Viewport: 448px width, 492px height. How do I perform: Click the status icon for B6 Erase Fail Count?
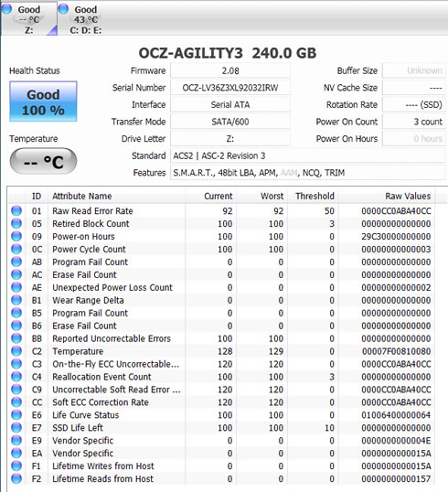pos(16,326)
